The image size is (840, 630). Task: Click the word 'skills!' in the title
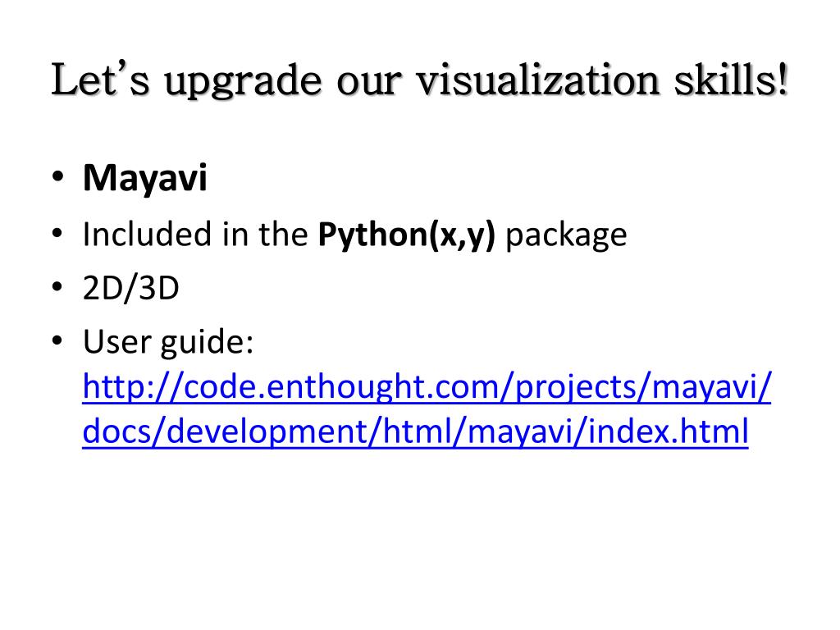point(731,80)
